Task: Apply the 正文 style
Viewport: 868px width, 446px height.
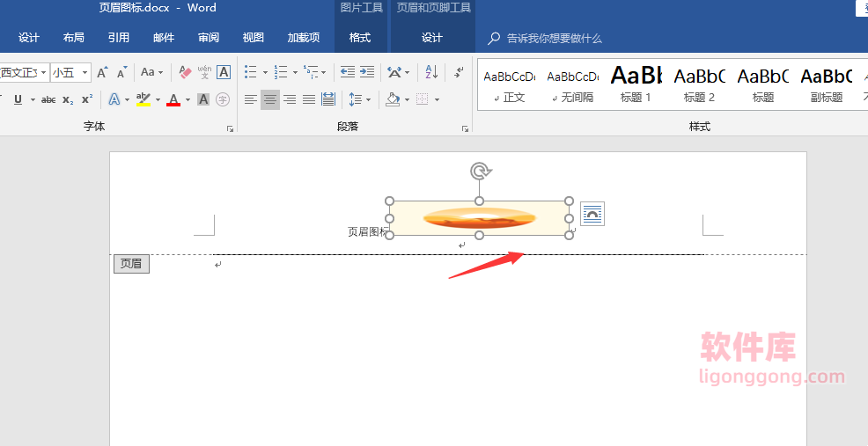Action: [x=510, y=84]
